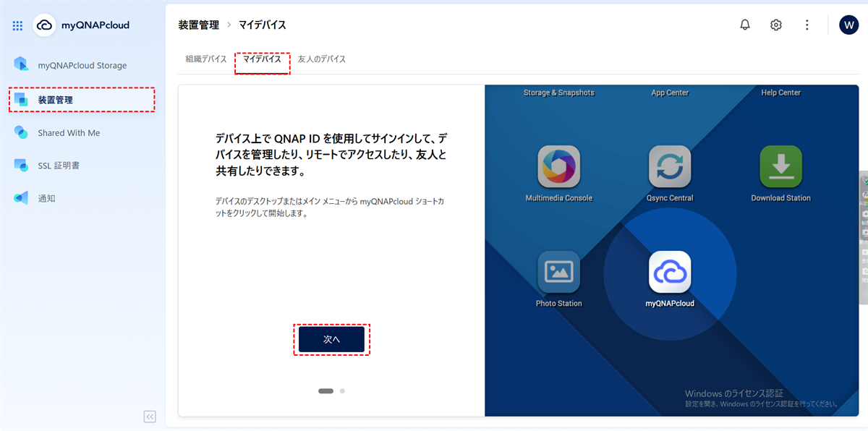The height and width of the screenshot is (431, 868).
Task: Click the Shared With Me sidebar icon
Action: tap(21, 132)
